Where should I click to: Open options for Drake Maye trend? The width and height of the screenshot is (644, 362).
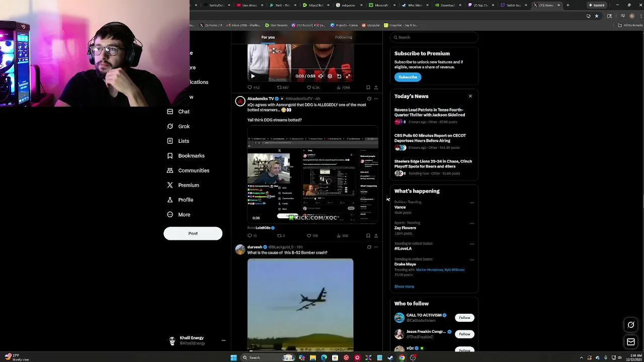[x=472, y=259]
